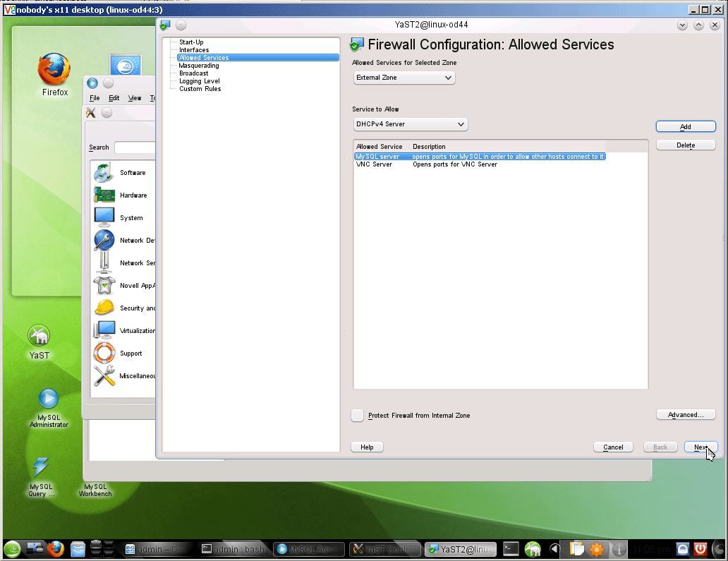Click the info icon in the system tray
The image size is (728, 561).
coord(619,550)
